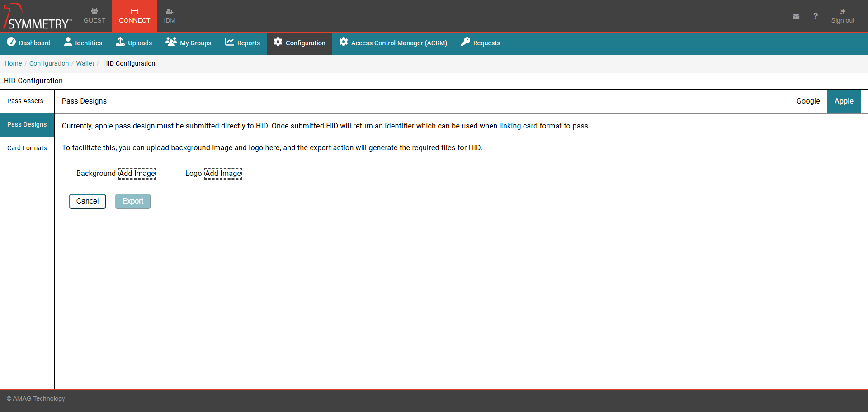Click the Symmetry logo
This screenshot has height=412, width=868.
click(x=38, y=16)
